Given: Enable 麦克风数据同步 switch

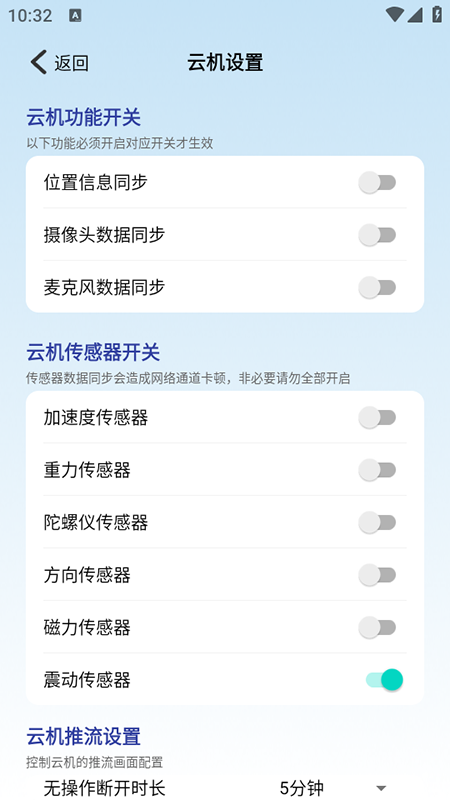Looking at the screenshot, I should (378, 288).
